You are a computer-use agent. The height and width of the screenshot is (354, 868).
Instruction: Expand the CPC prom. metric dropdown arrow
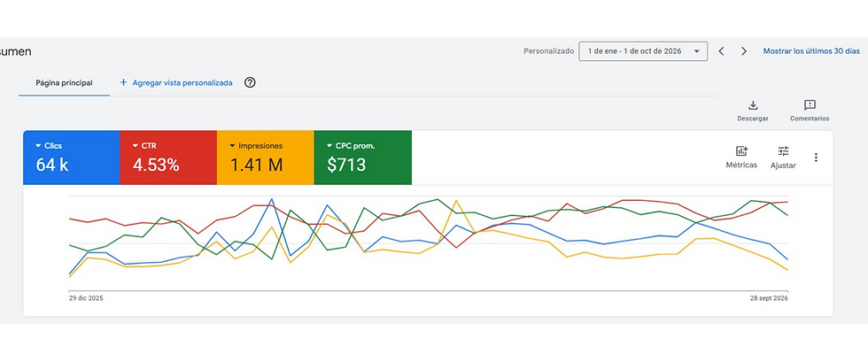pyautogui.click(x=329, y=146)
